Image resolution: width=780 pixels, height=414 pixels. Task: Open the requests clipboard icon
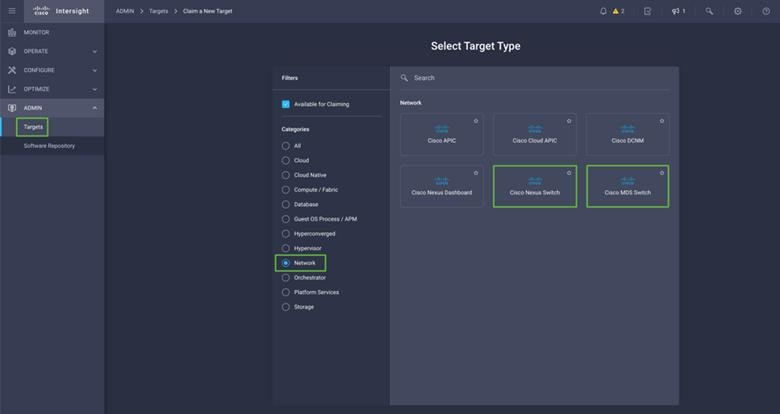pos(647,11)
